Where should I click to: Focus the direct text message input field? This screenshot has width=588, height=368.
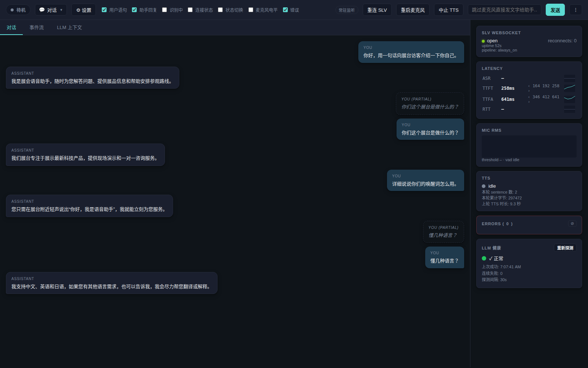pyautogui.click(x=504, y=10)
